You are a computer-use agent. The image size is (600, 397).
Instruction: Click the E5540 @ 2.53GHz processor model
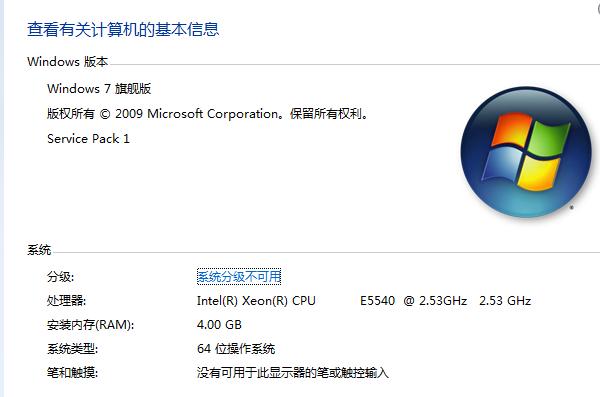413,301
